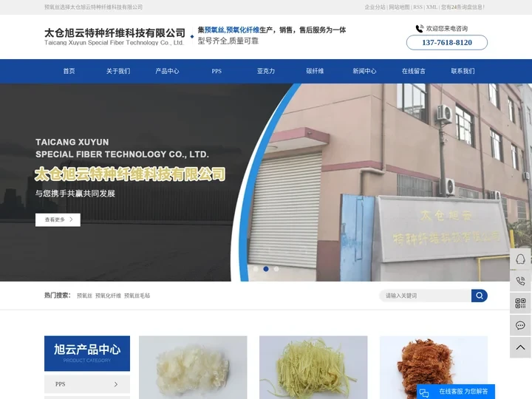Image resolution: width=532 pixels, height=399 pixels.
Task: Open the yellow fiber product thumbnail
Action: coord(313,367)
